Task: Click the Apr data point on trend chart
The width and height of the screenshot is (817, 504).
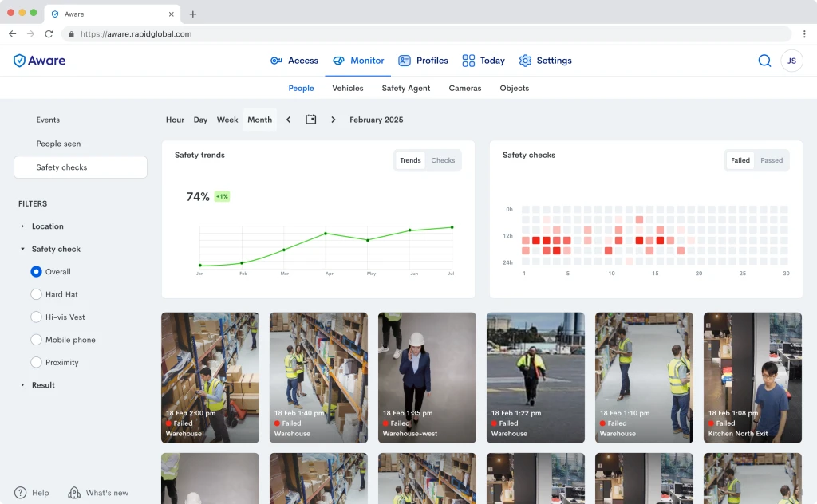Action: (326, 233)
